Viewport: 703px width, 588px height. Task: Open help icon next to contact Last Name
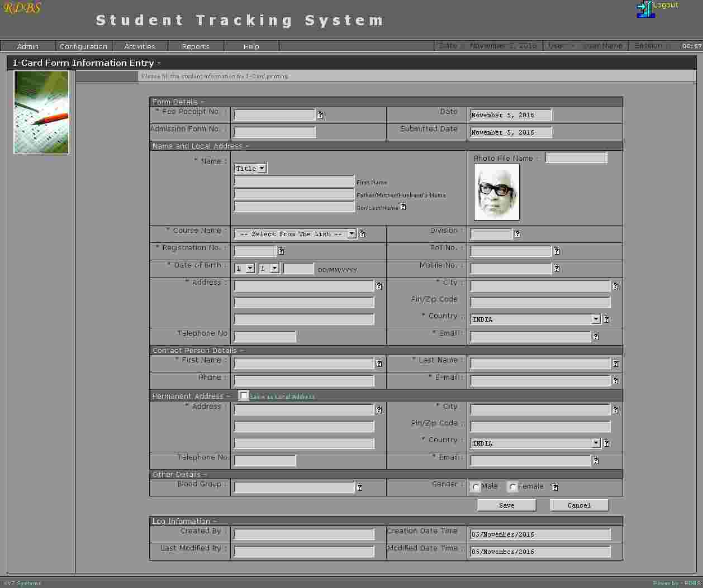click(x=615, y=364)
